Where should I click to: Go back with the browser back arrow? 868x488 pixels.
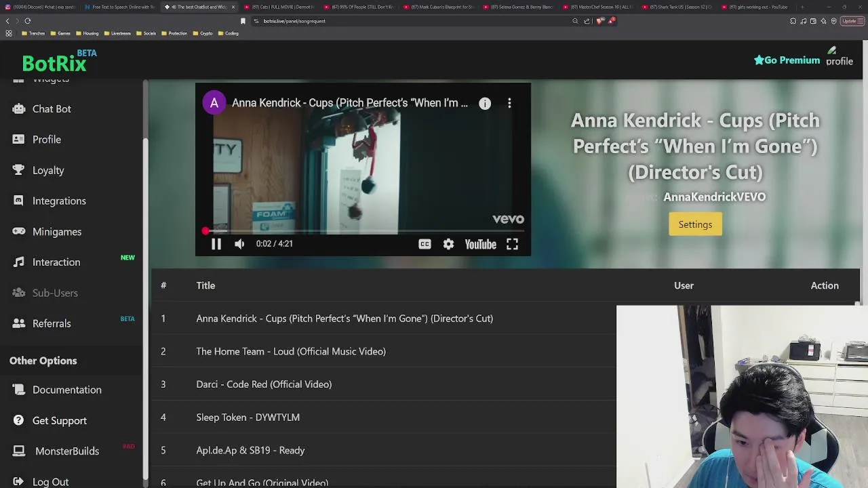pyautogui.click(x=7, y=21)
